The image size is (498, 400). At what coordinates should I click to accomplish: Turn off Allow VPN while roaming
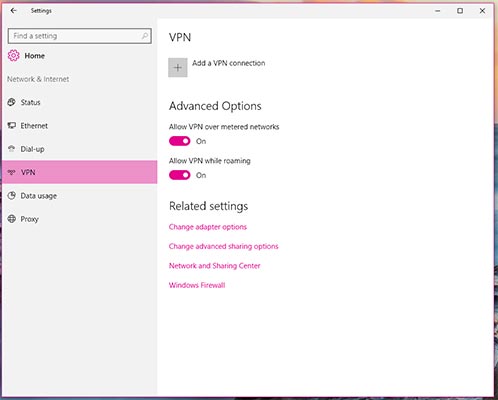[x=180, y=175]
